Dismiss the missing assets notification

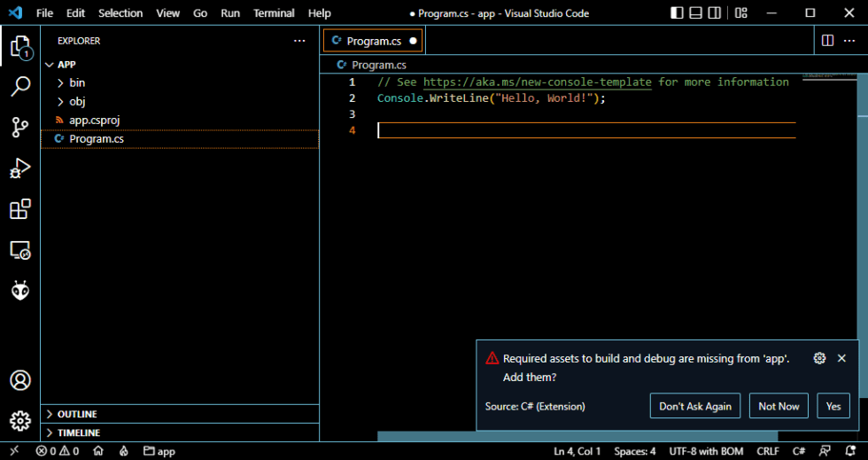tap(842, 358)
